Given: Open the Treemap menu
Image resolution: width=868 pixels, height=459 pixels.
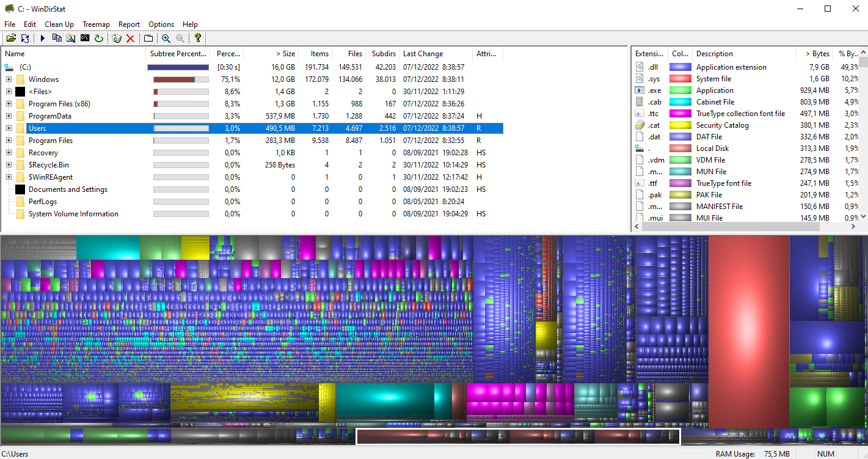Looking at the screenshot, I should point(96,24).
